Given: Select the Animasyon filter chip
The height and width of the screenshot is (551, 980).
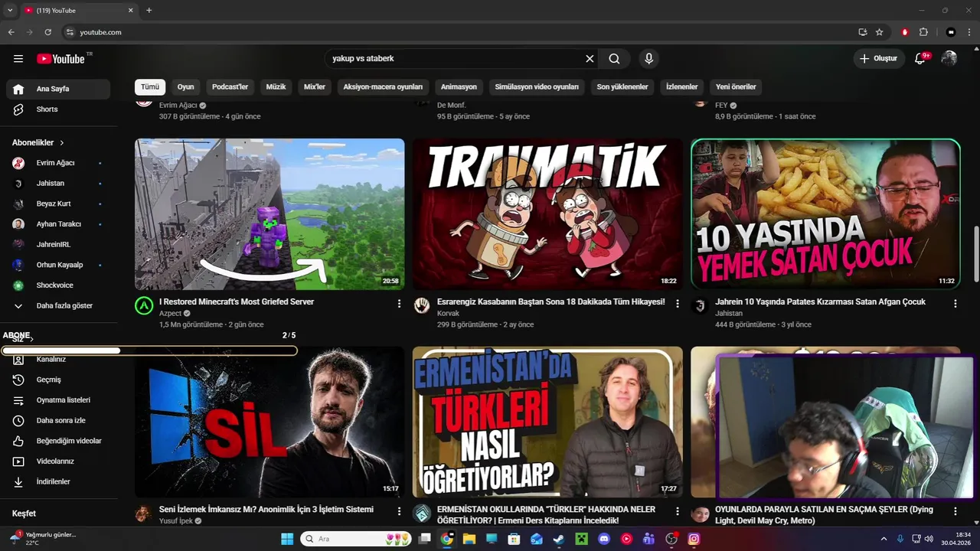Looking at the screenshot, I should coord(459,86).
